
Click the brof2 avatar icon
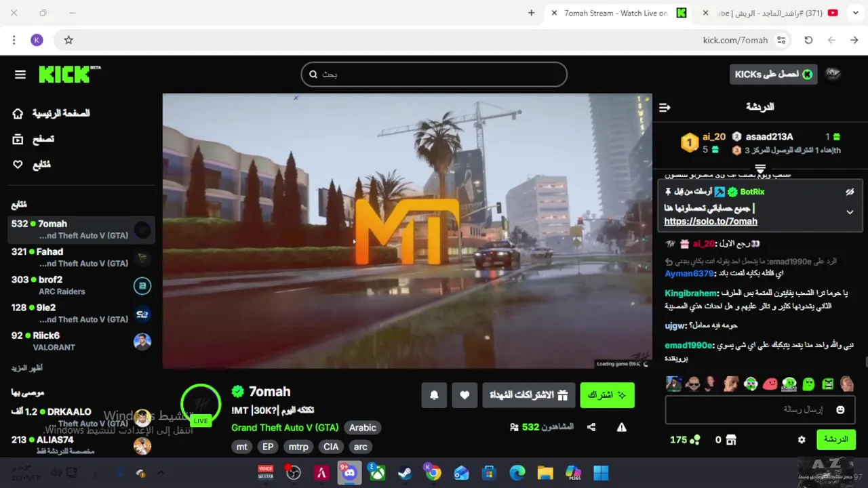(142, 285)
